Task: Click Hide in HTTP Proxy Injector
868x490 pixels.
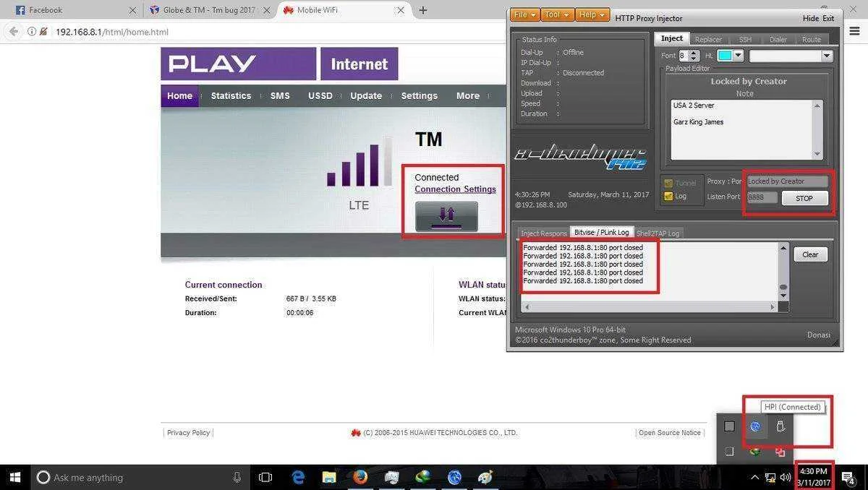Action: (x=811, y=18)
